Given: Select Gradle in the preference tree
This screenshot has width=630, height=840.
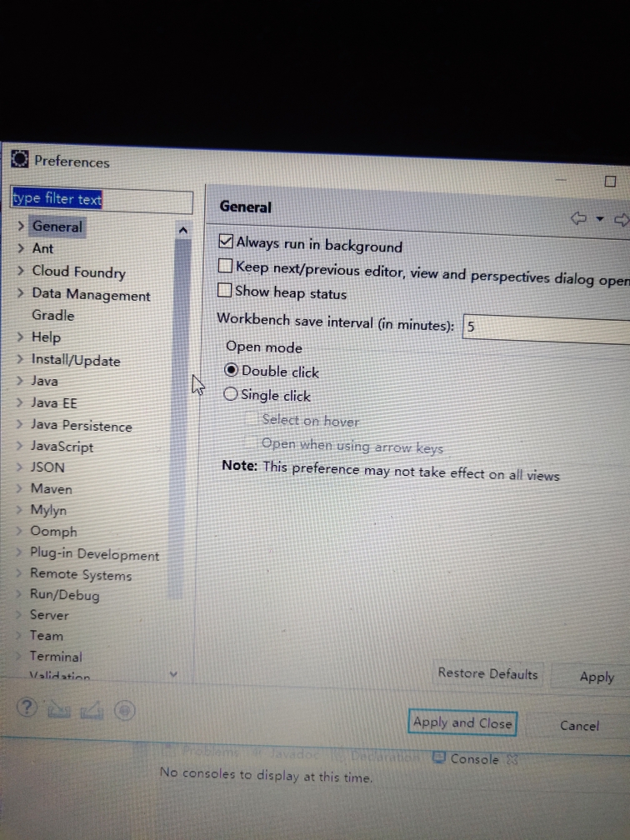Looking at the screenshot, I should point(53,315).
